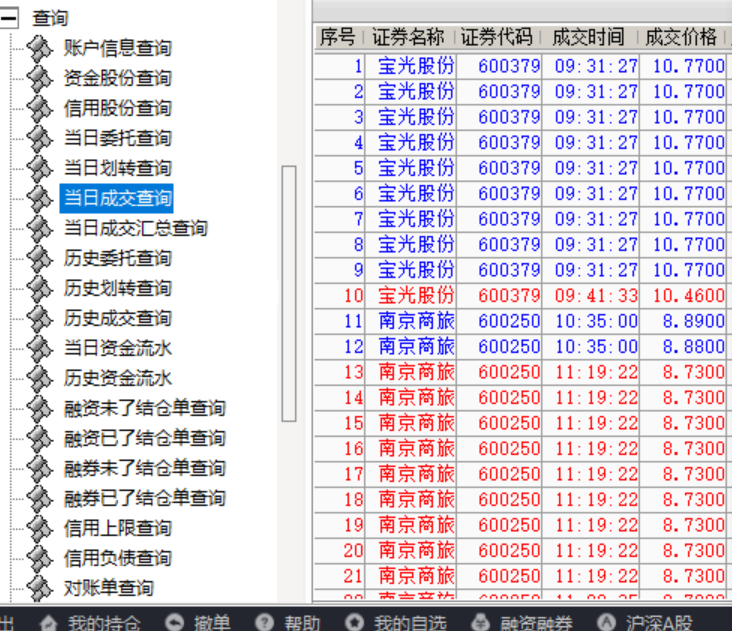Viewport: 732px width, 631px height.
Task: Select row 10 宝光股份 at 09:41:33
Action: point(523,295)
